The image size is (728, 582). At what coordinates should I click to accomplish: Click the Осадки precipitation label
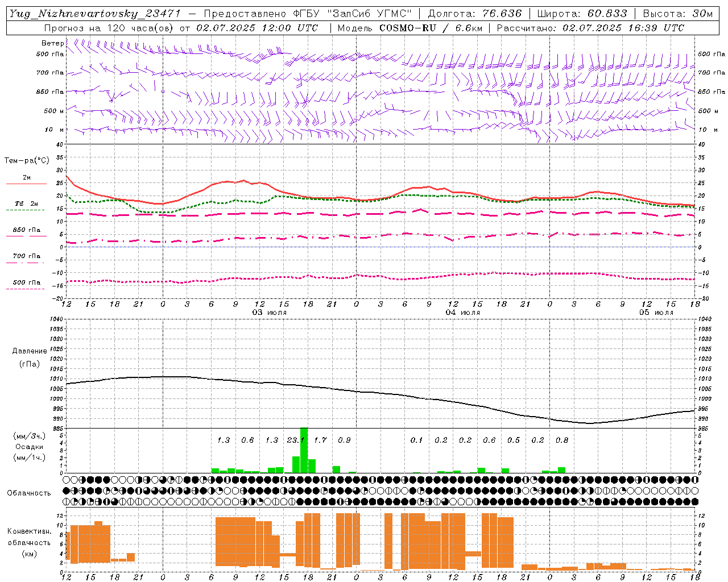[30, 447]
